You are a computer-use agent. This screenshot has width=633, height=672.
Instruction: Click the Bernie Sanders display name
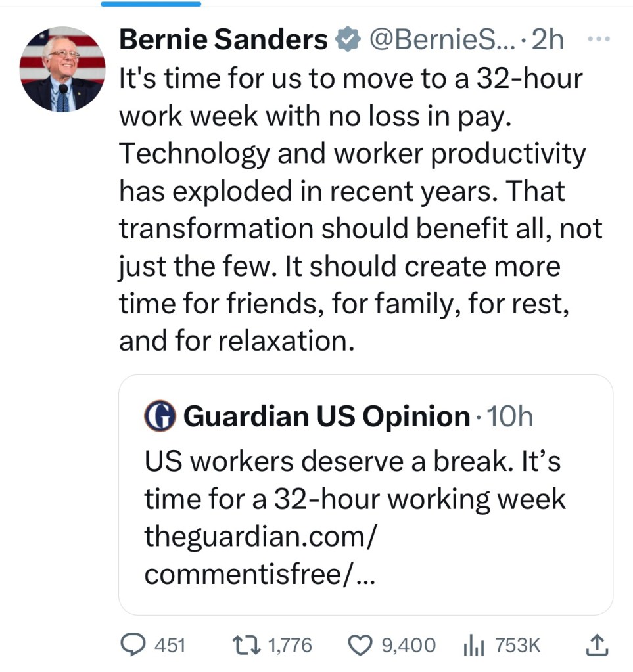223,41
